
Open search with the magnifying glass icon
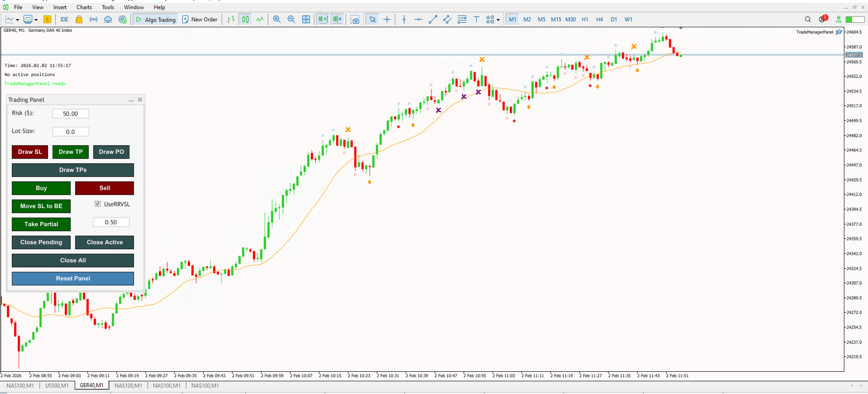pyautogui.click(x=808, y=19)
